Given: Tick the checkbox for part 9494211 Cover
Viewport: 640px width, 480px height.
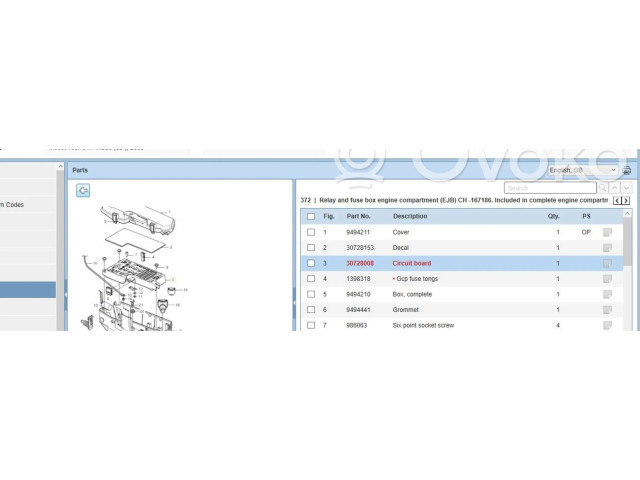Looking at the screenshot, I should (x=311, y=232).
